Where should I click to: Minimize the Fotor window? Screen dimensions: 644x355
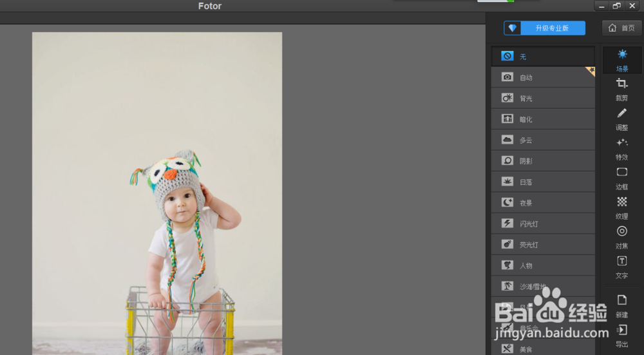[601, 6]
